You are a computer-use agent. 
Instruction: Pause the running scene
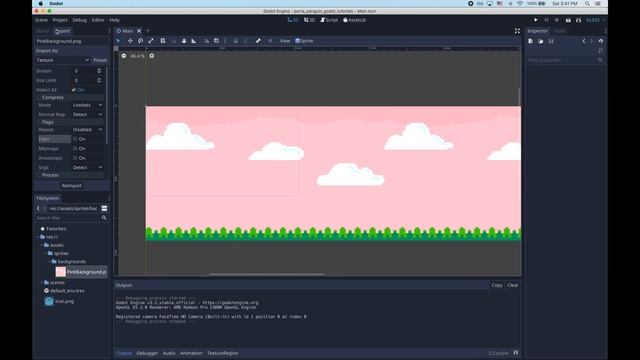tap(547, 20)
